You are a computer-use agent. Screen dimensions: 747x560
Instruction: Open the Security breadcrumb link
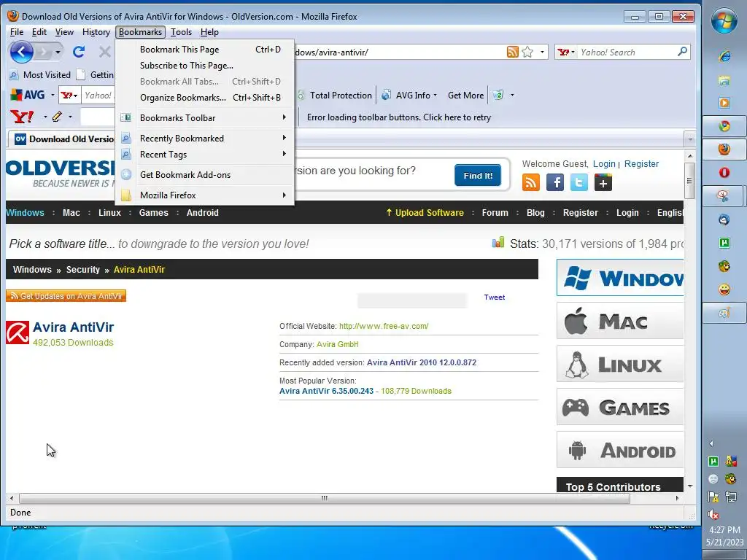pyautogui.click(x=83, y=270)
